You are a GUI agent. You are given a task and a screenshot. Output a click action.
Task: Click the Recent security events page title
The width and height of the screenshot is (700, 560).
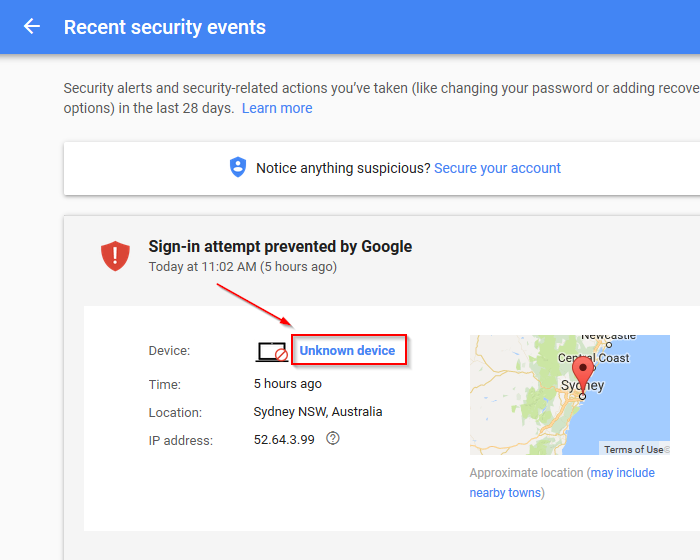tap(165, 27)
